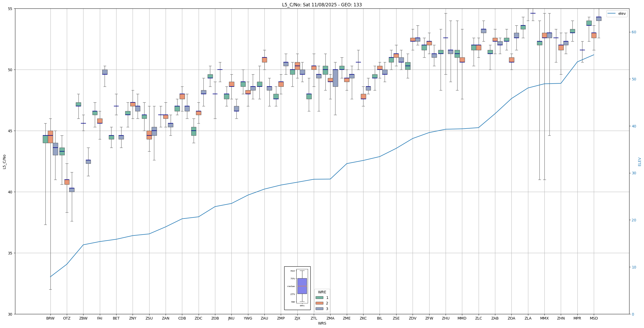Click the ELEV right axis title
The width and height of the screenshot is (644, 328).
pyautogui.click(x=640, y=162)
